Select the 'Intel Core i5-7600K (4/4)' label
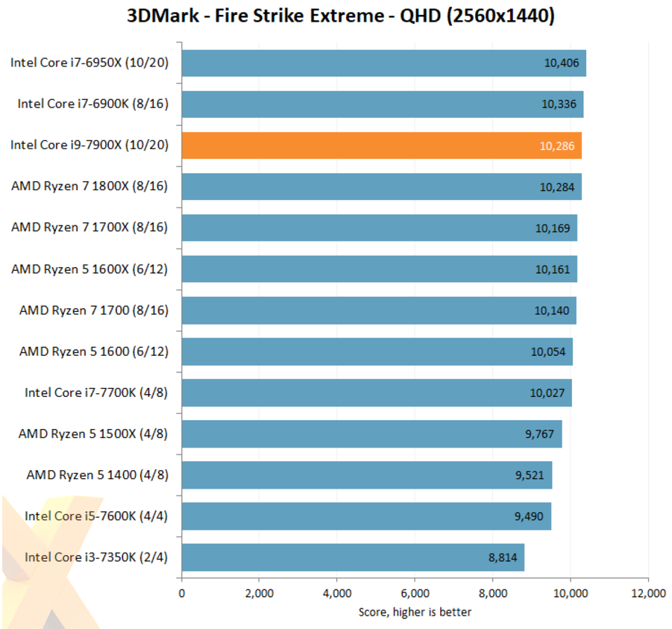672x629 pixels. click(96, 516)
